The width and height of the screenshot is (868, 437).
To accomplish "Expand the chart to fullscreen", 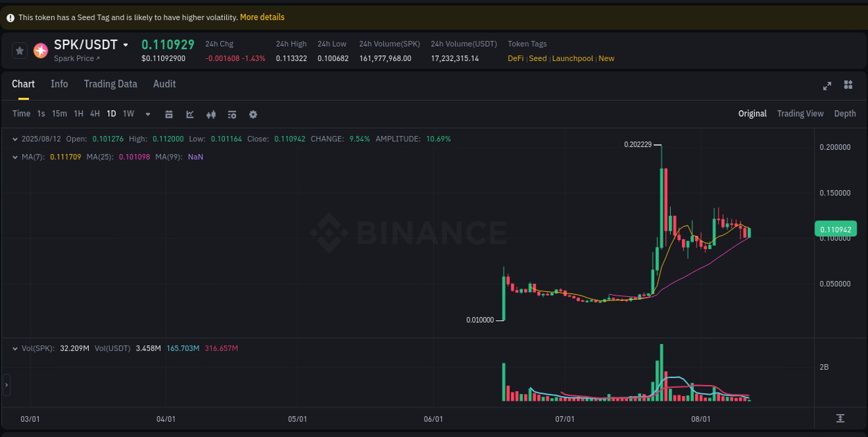I will [x=826, y=86].
